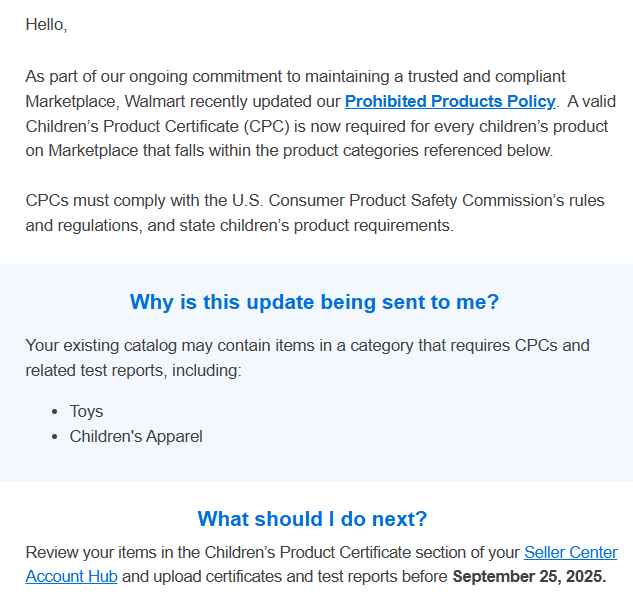
Task: Click the 'related test reports, including:' line
Action: pos(134,371)
